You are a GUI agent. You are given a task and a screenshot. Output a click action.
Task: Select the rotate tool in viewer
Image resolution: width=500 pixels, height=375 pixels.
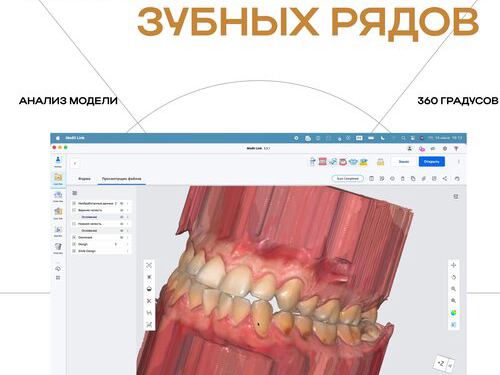coord(453,277)
